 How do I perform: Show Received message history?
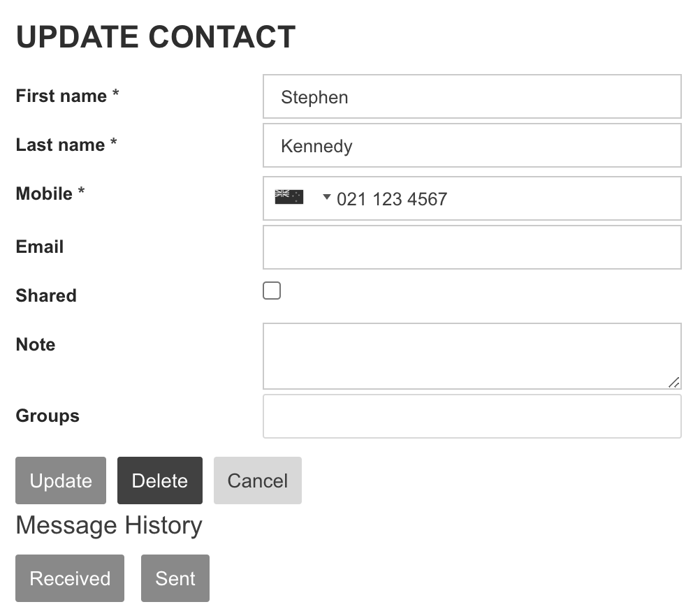pos(70,578)
